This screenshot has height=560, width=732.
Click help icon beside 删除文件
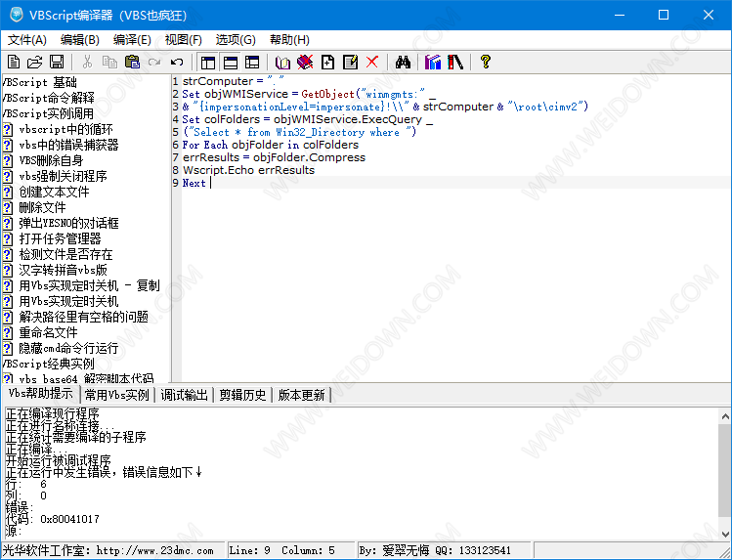[8, 207]
